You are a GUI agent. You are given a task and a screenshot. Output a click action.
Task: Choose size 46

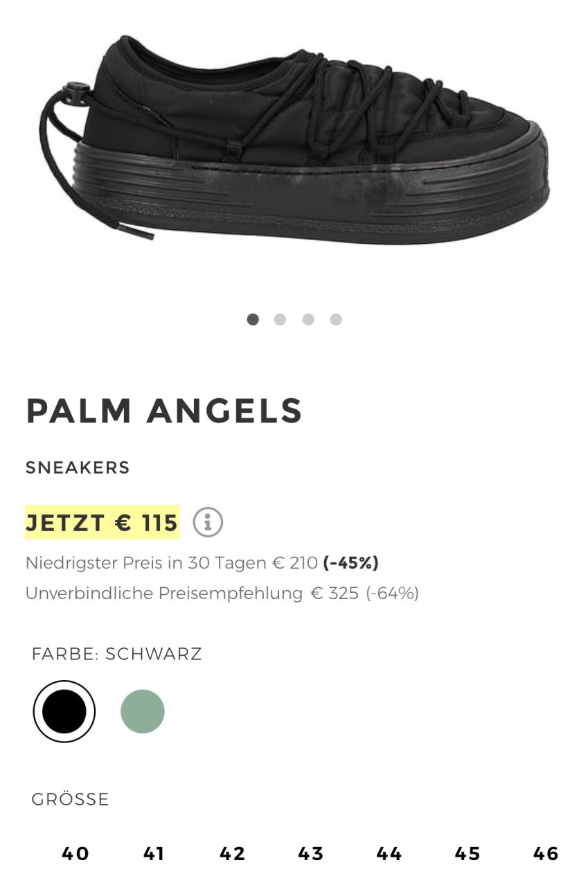[x=546, y=854]
